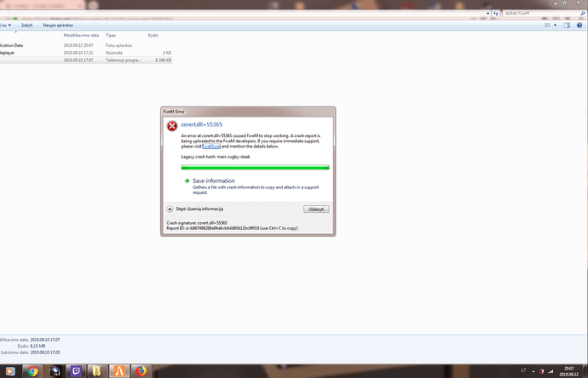Close the dialog with the Uždaryti button

(316, 209)
